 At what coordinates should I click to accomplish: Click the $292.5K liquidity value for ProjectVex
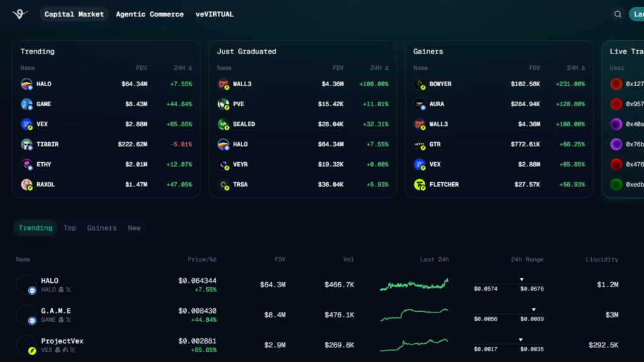(x=603, y=345)
